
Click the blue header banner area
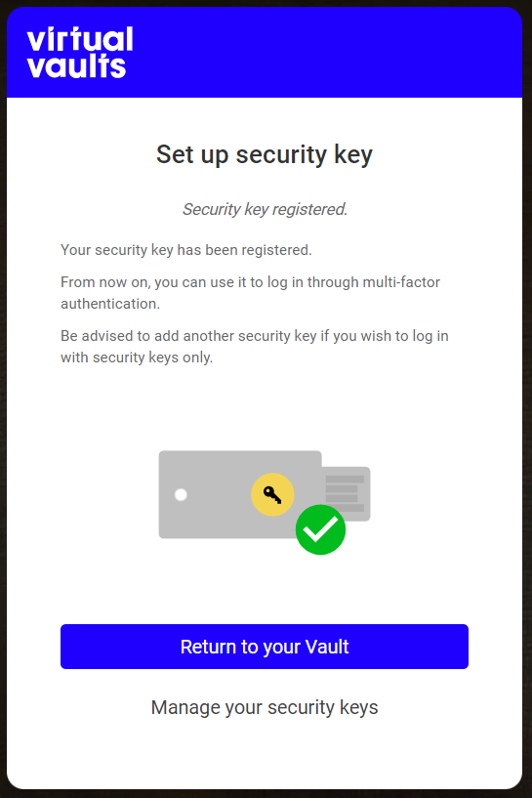(265, 53)
